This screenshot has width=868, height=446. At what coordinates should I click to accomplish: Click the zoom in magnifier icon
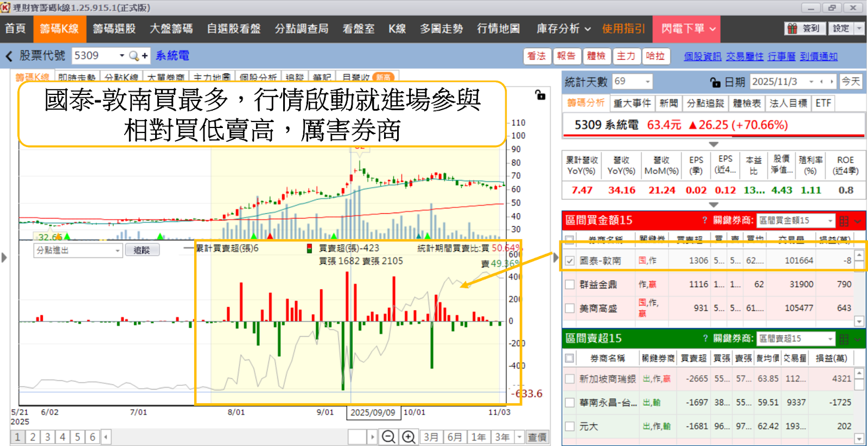[x=408, y=437]
